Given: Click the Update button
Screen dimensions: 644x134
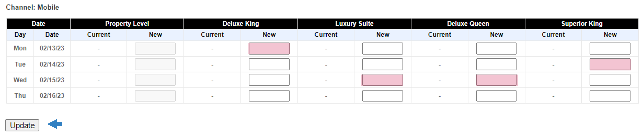Looking at the screenshot, I should (x=22, y=125).
